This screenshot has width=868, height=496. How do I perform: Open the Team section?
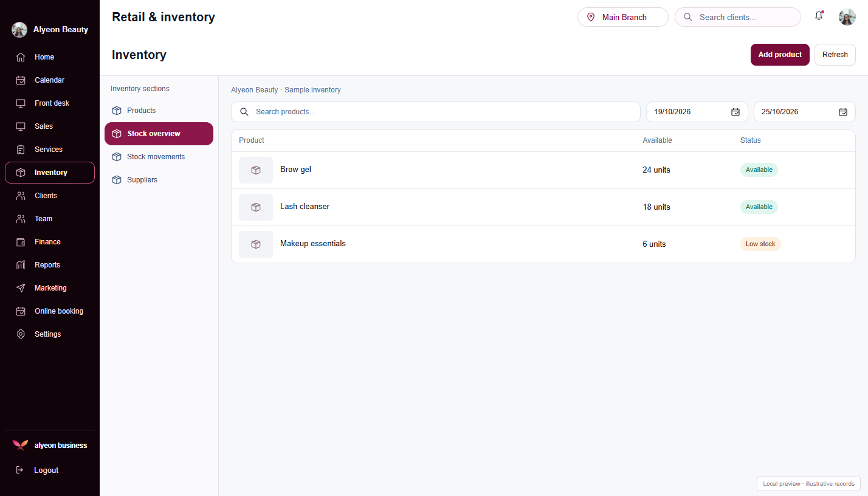tap(50, 219)
